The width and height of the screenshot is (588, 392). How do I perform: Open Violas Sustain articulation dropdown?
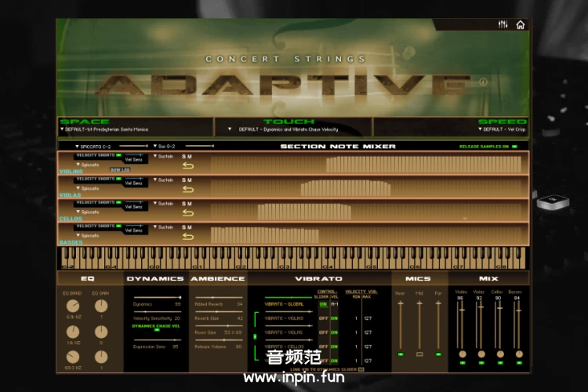(x=163, y=180)
